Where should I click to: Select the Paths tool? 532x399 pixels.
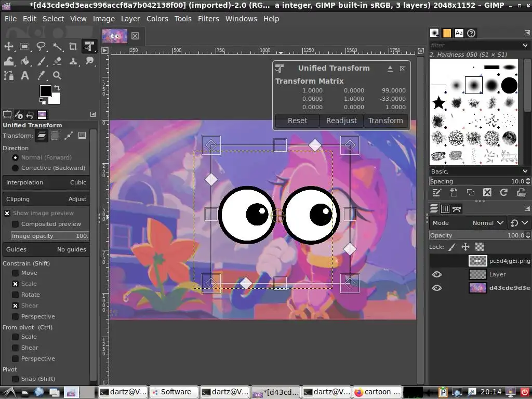(x=9, y=75)
